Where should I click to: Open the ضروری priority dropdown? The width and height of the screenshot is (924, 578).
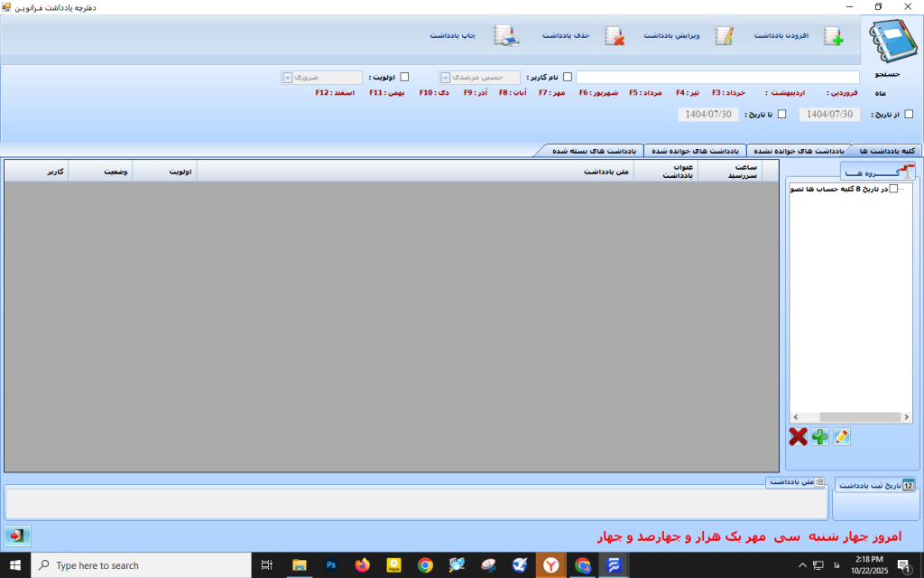click(x=287, y=77)
